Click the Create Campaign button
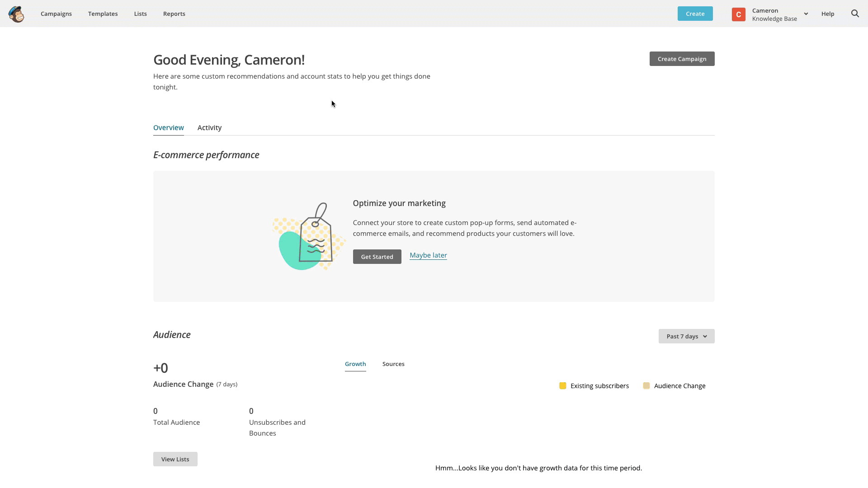The width and height of the screenshot is (868, 488). [x=682, y=59]
